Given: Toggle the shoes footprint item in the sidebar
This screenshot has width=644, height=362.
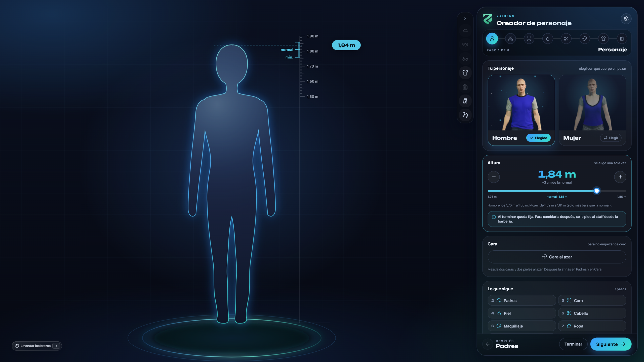Looking at the screenshot, I should point(465,115).
